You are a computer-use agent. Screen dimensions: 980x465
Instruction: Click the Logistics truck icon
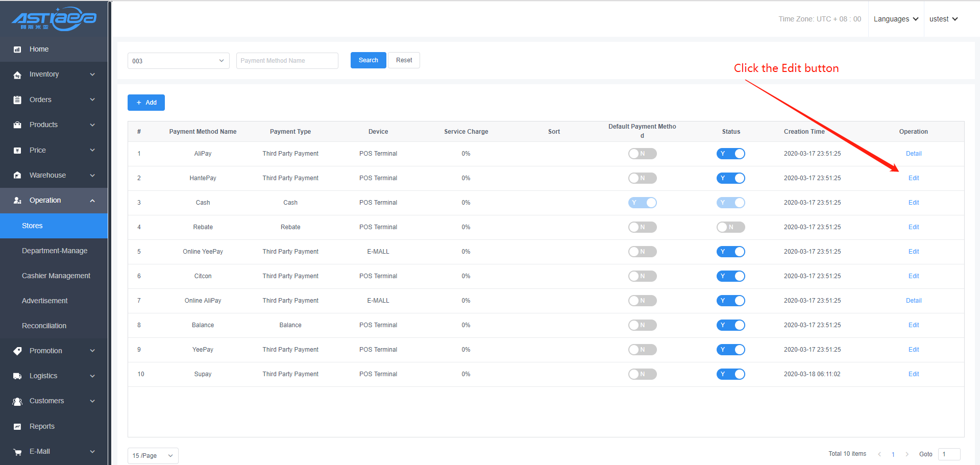pos(17,376)
